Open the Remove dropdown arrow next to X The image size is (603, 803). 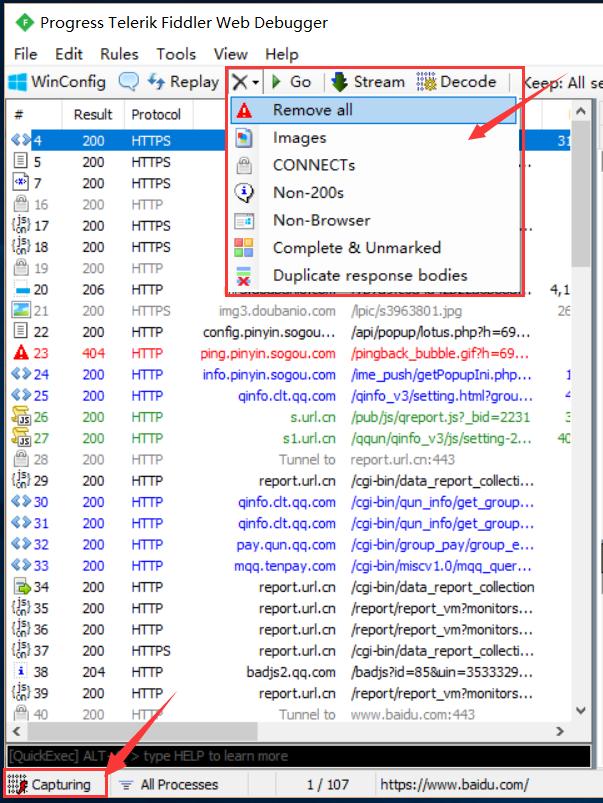point(255,82)
